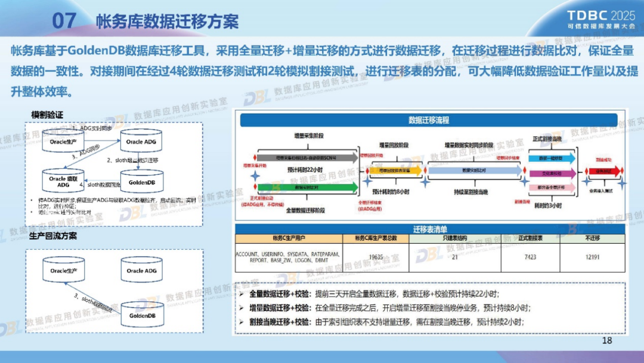Click the blue 数据迁移流程 header bar

428,120
